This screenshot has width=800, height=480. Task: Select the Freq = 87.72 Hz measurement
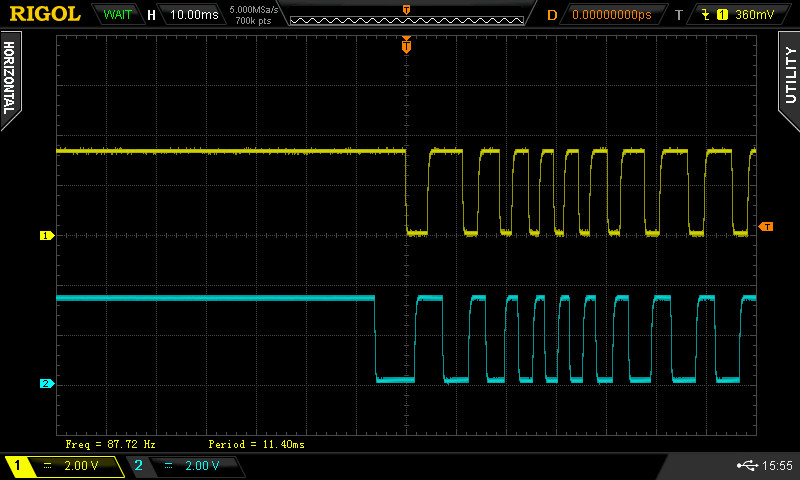coord(110,443)
